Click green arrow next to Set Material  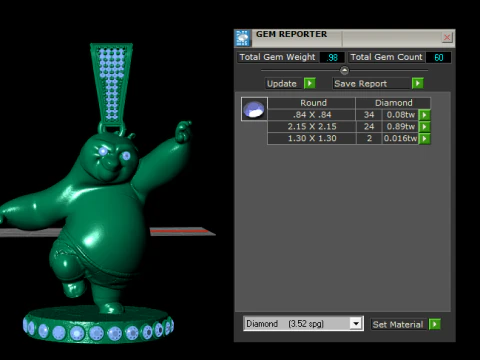(x=435, y=324)
